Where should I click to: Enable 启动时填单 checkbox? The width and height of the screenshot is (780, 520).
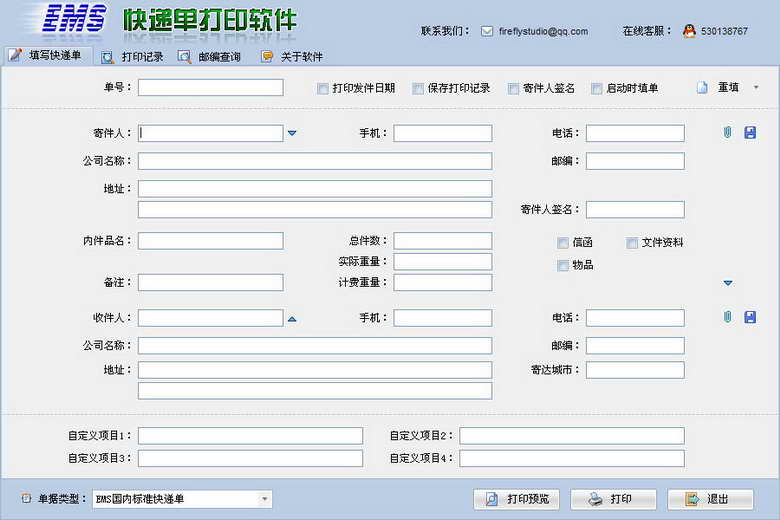[596, 89]
